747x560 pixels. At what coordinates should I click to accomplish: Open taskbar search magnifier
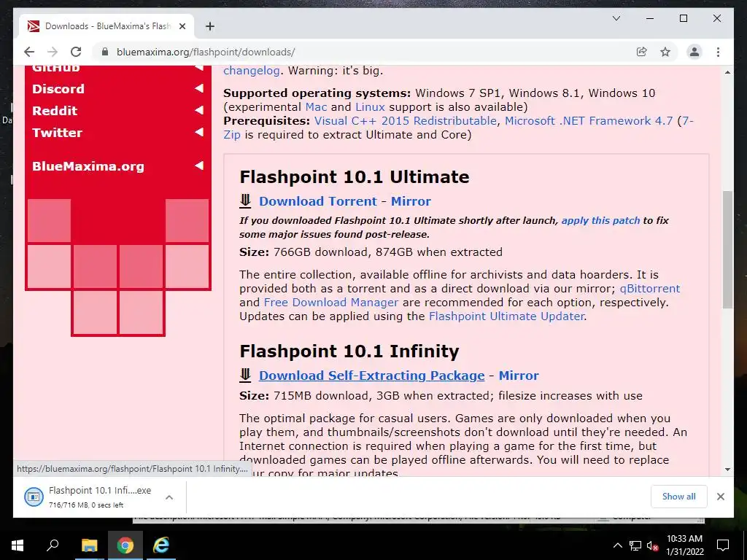(53, 545)
